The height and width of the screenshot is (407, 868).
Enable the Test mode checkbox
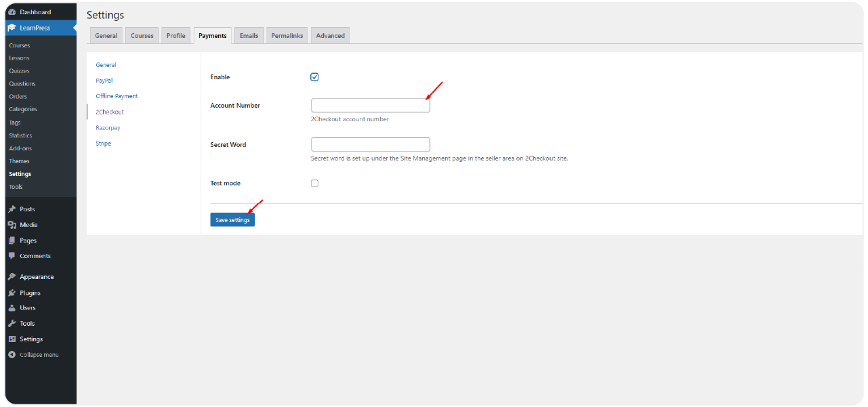tap(314, 184)
